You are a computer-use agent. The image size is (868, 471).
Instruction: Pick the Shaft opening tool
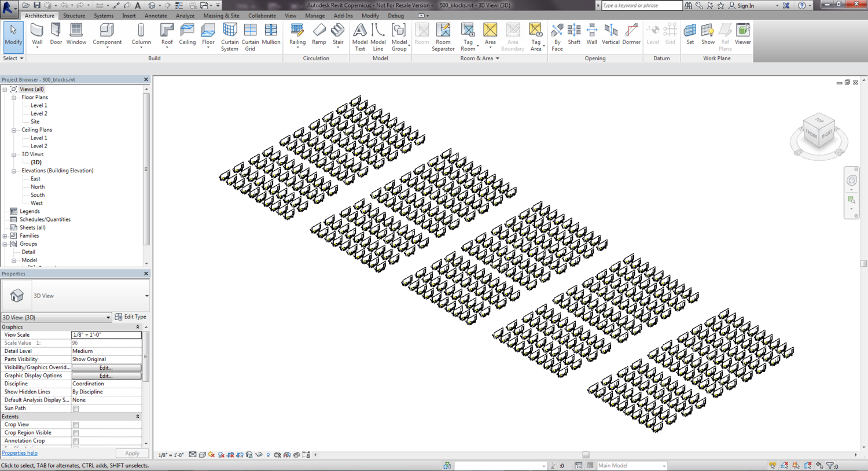[x=574, y=35]
